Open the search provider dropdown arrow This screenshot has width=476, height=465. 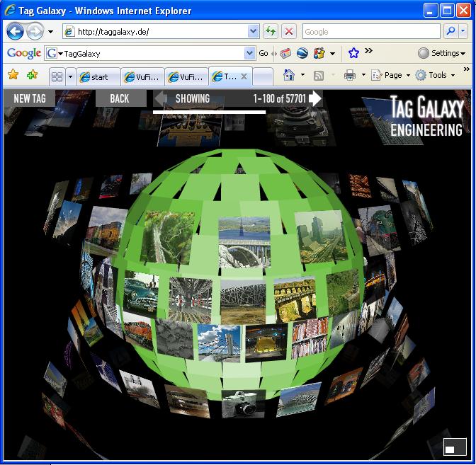(x=463, y=31)
